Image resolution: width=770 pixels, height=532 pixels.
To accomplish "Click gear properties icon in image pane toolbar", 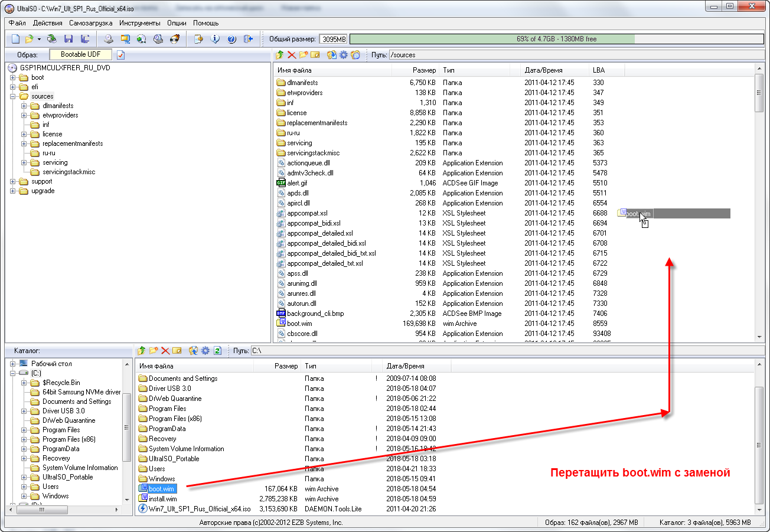I will pyautogui.click(x=343, y=55).
